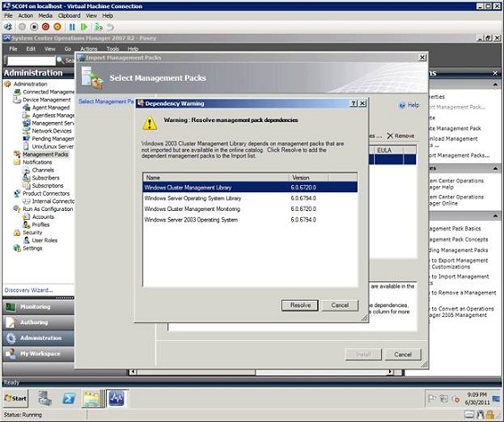Image resolution: width=504 pixels, height=422 pixels.
Task: Switch to Monitoring pane
Action: [x=39, y=307]
